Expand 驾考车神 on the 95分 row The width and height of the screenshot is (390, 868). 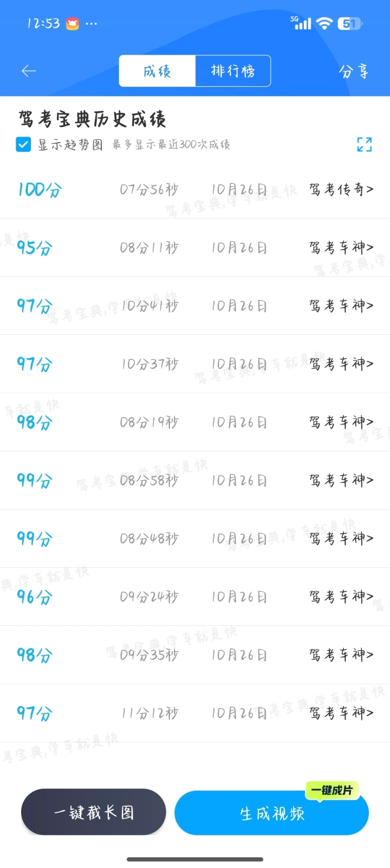(341, 248)
